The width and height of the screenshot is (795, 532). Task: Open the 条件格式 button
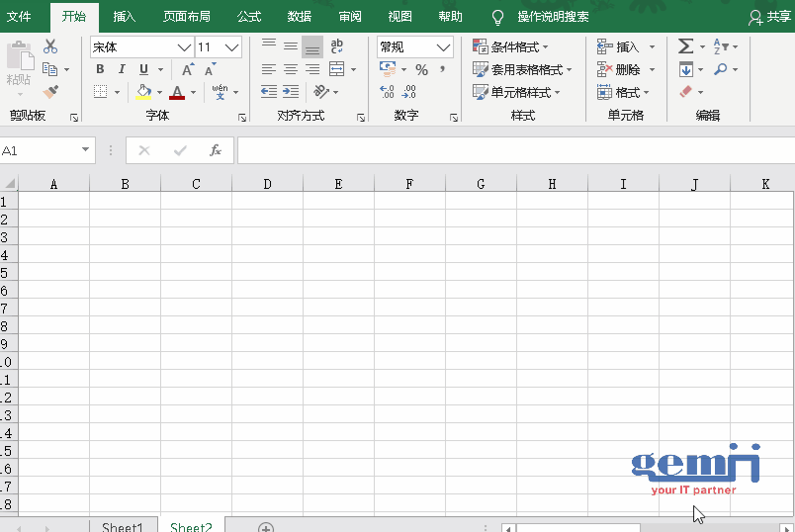(x=510, y=46)
